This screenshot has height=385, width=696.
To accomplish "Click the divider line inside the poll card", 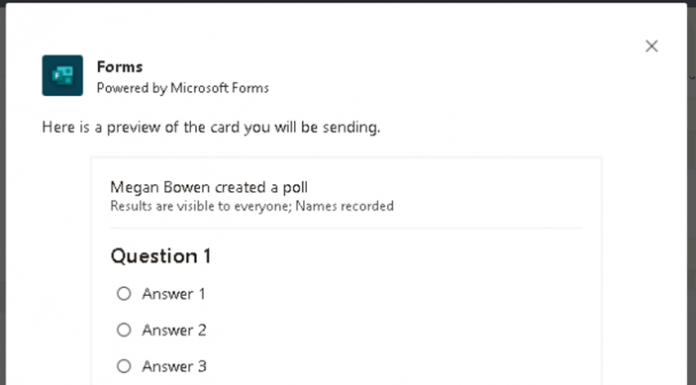I will [x=346, y=228].
